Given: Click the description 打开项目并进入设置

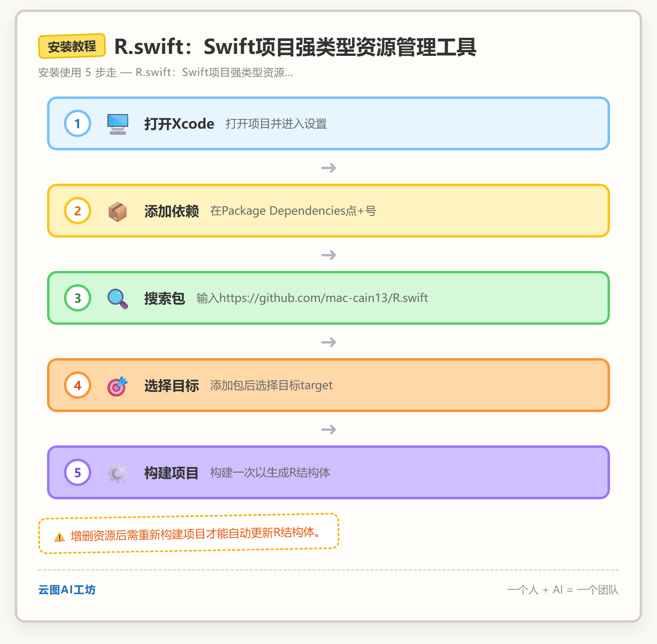Looking at the screenshot, I should tap(276, 124).
